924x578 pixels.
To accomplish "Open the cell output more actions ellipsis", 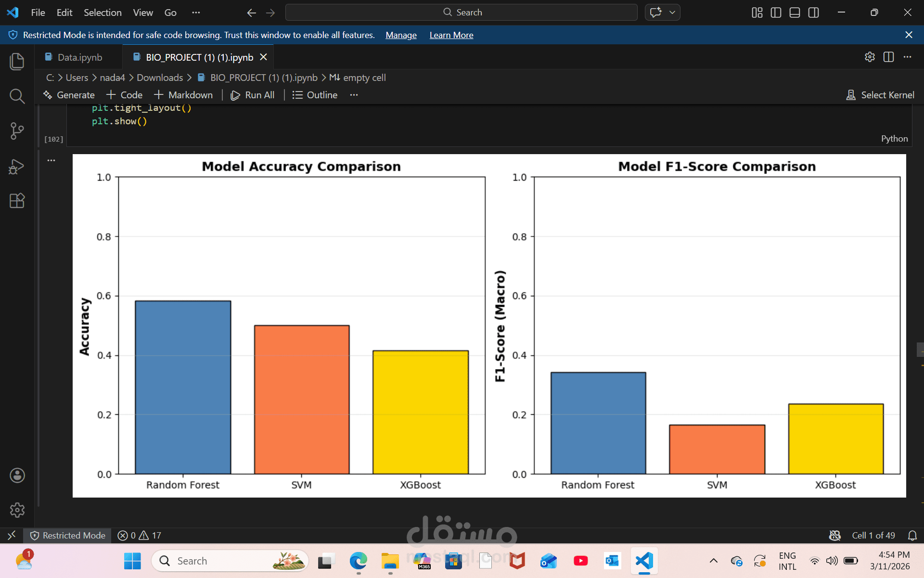I will tap(51, 160).
